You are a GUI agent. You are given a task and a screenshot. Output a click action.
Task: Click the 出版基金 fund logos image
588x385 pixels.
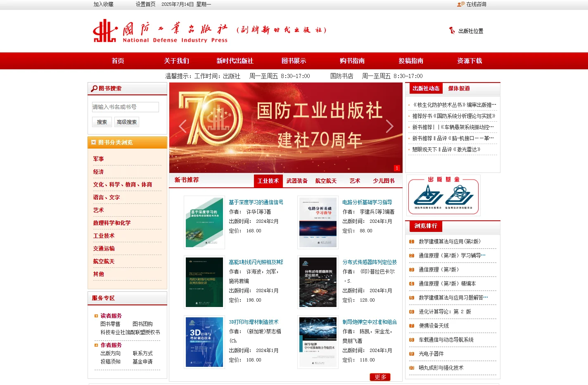443,195
